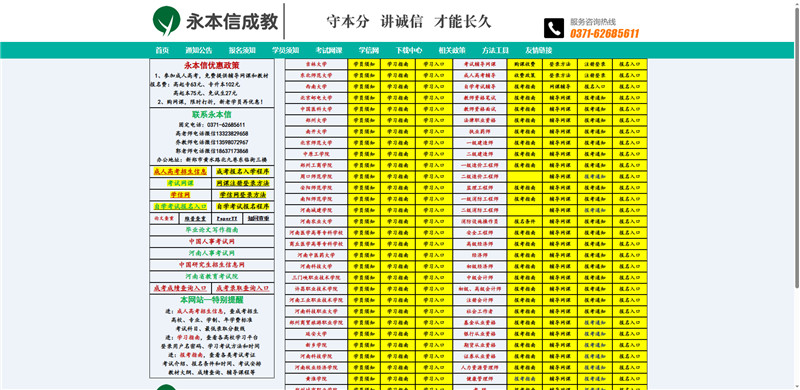Image resolution: width=800 pixels, height=390 pixels.
Task: Go to 通知公告 in the nav bar
Action: 198,51
